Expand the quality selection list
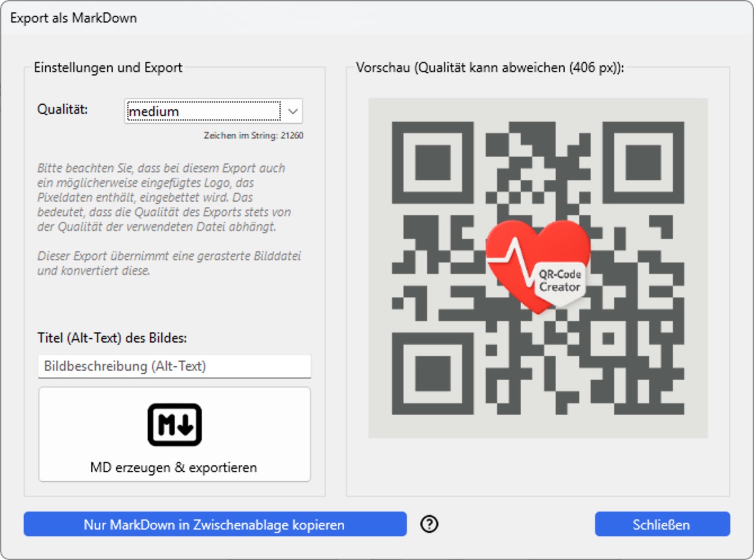Viewport: 754px width, 560px height. coord(292,111)
